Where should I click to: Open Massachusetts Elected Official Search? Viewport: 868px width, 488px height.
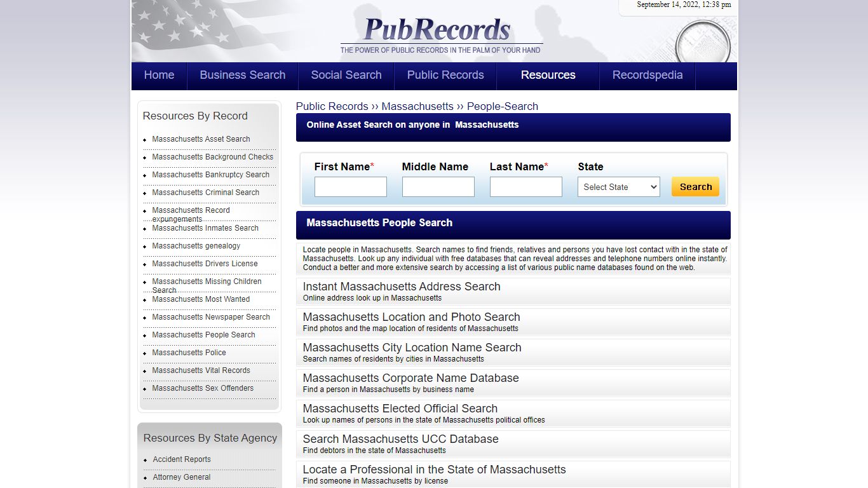point(400,409)
